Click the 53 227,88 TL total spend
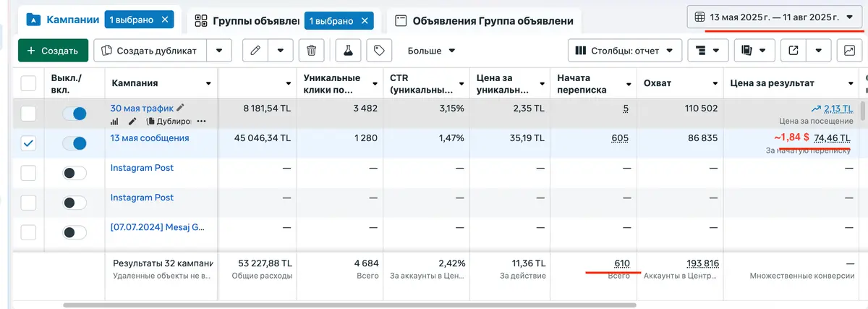868x309 pixels. (x=262, y=263)
